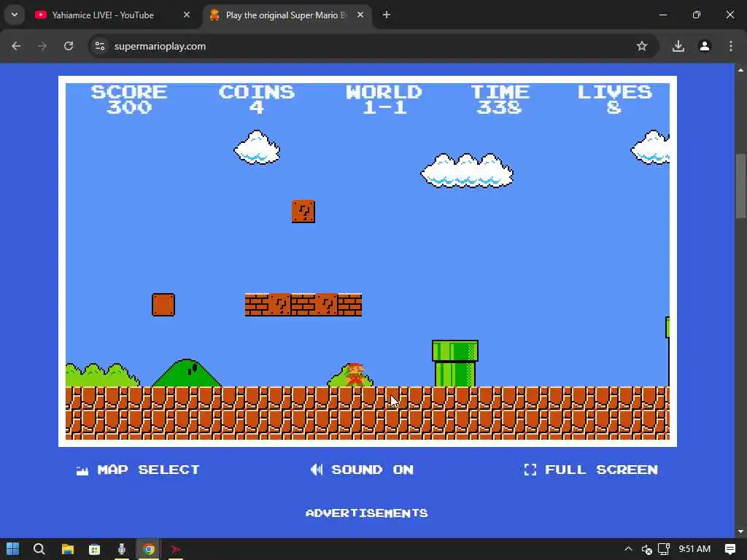Open the Chrome three-dot menu
The height and width of the screenshot is (560, 747).
731,46
